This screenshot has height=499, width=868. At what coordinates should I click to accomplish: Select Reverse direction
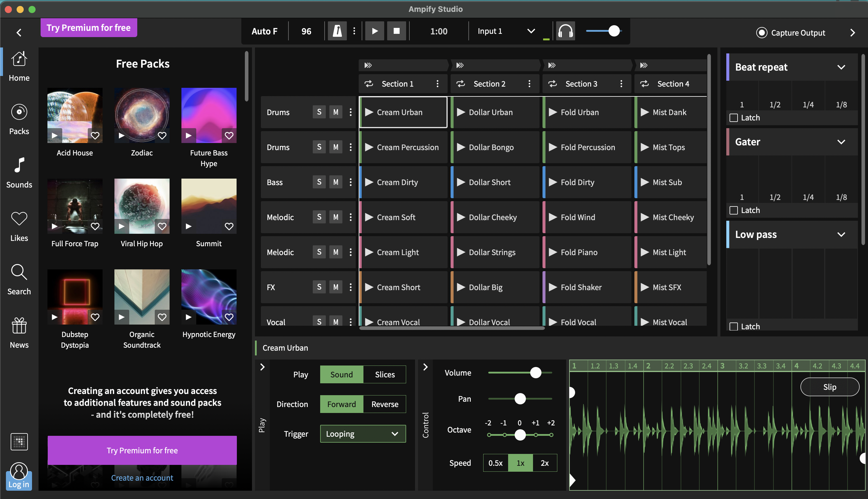coord(384,404)
